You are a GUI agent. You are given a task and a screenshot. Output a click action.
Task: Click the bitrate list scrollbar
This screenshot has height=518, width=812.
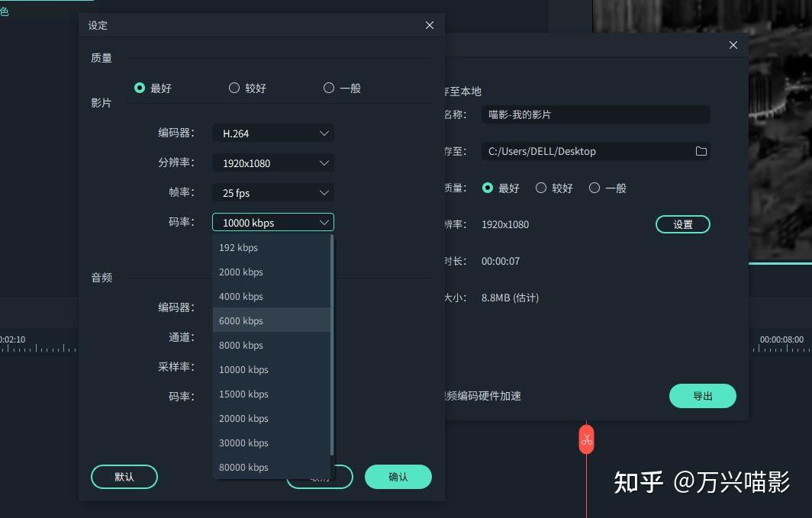332,345
